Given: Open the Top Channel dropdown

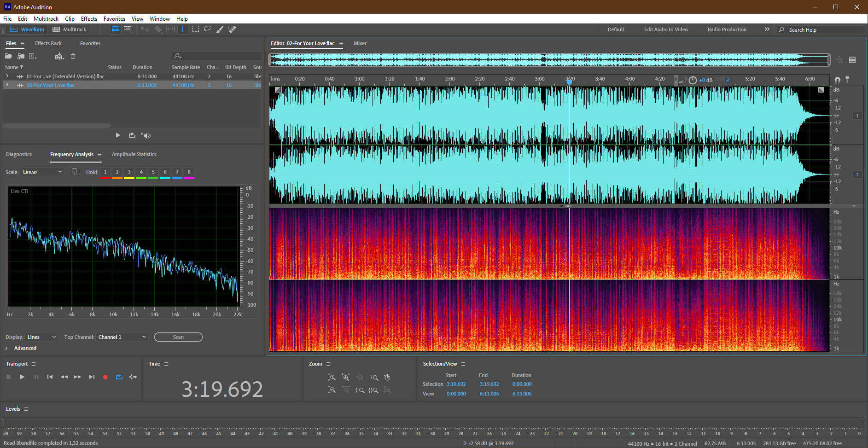Looking at the screenshot, I should pyautogui.click(x=122, y=337).
